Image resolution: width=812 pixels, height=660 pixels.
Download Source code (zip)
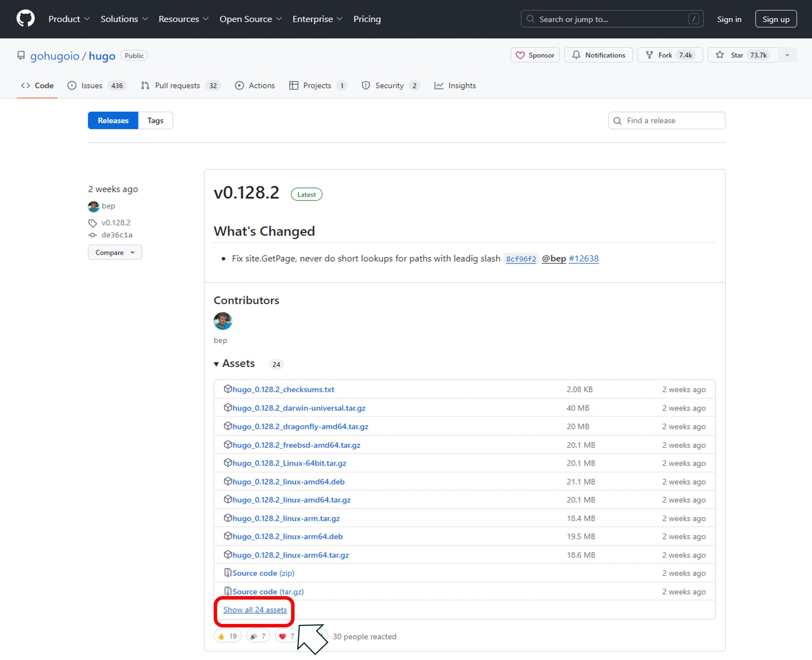pos(263,573)
